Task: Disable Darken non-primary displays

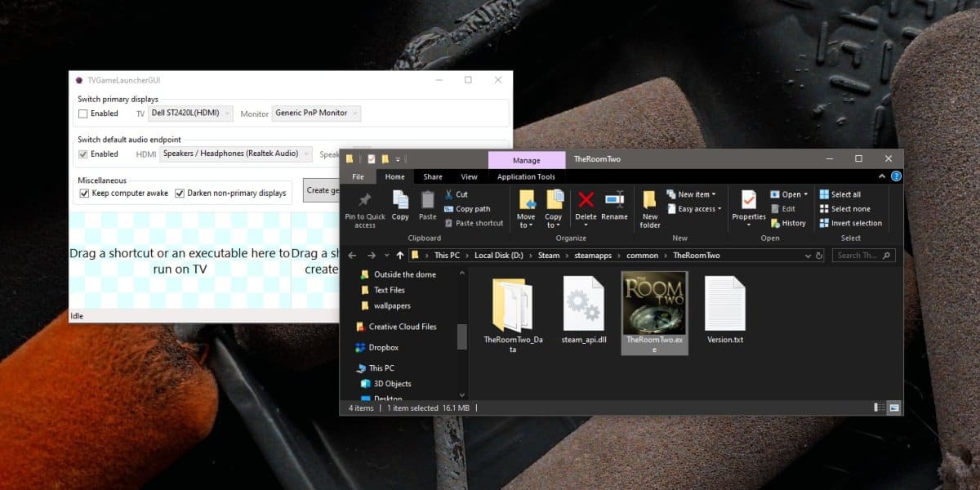Action: (178, 193)
